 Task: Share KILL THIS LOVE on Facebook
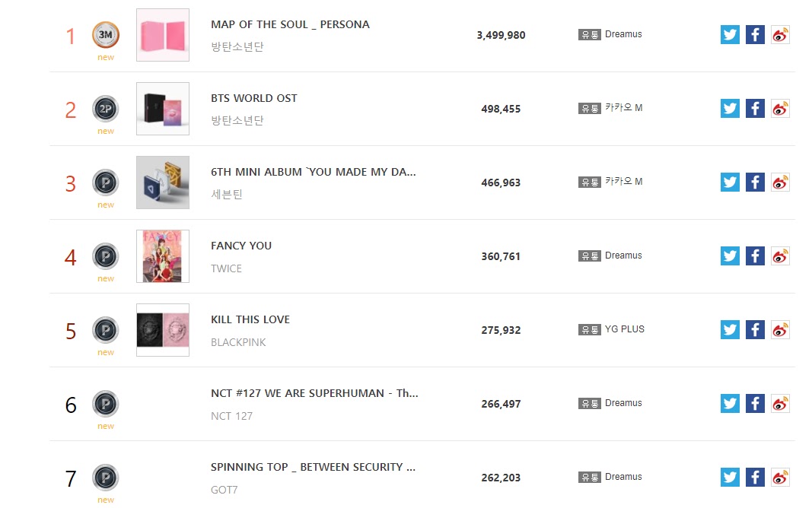click(x=755, y=329)
